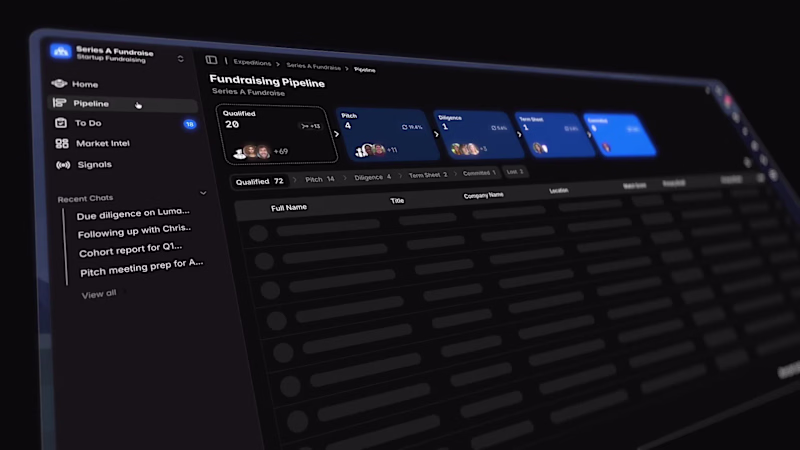800x450 pixels.
Task: Collapse the Recent Chats section
Action: click(x=203, y=193)
